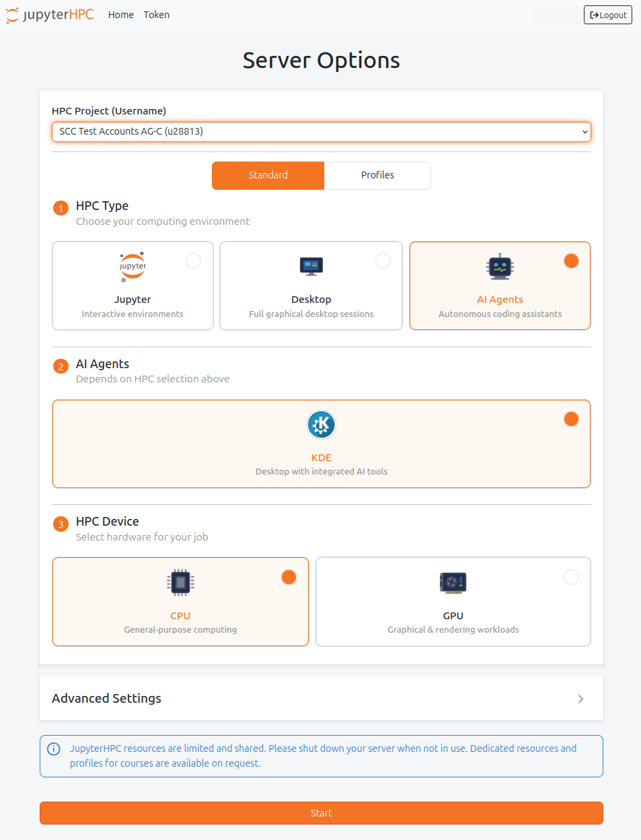
Task: Click the Desktop monitor icon
Action: click(x=311, y=267)
